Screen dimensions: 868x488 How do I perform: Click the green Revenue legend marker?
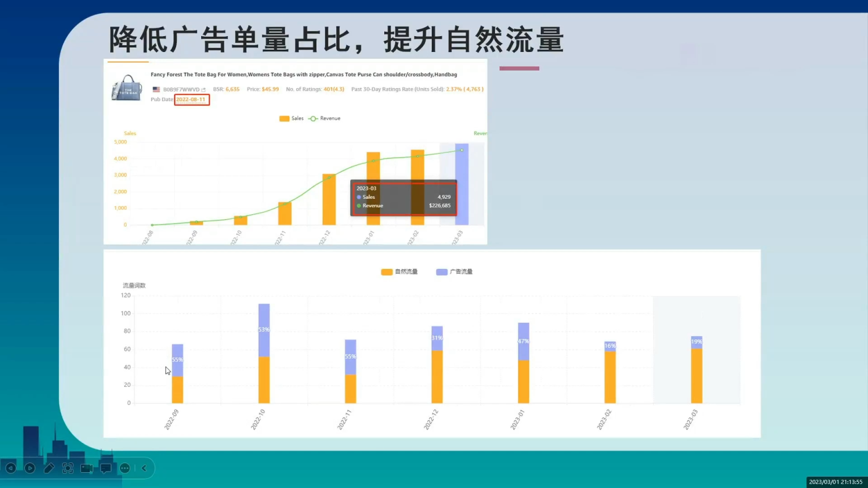coord(313,118)
